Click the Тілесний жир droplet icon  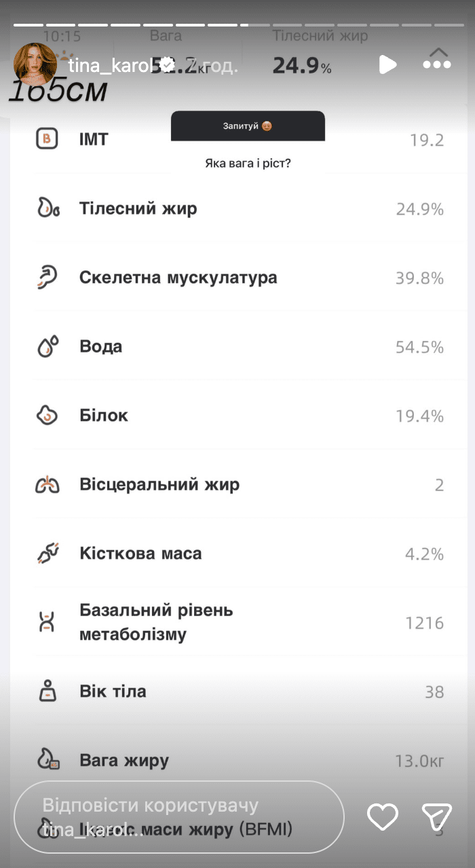47,209
